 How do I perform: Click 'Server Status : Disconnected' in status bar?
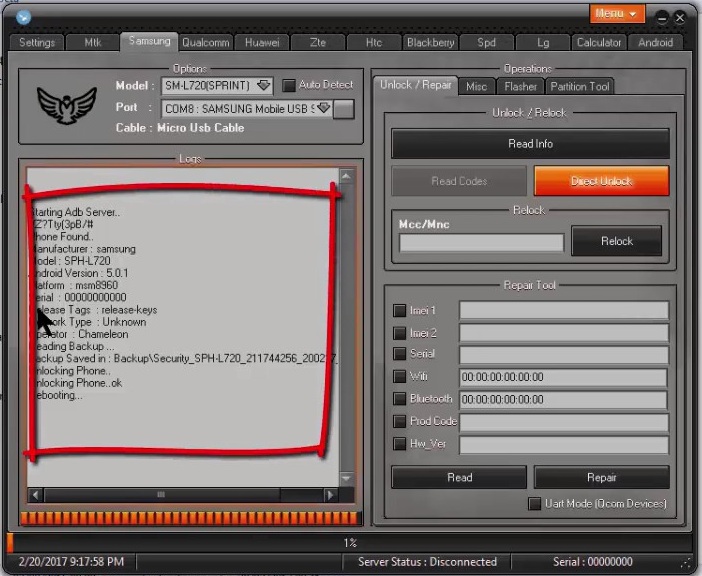pyautogui.click(x=427, y=562)
